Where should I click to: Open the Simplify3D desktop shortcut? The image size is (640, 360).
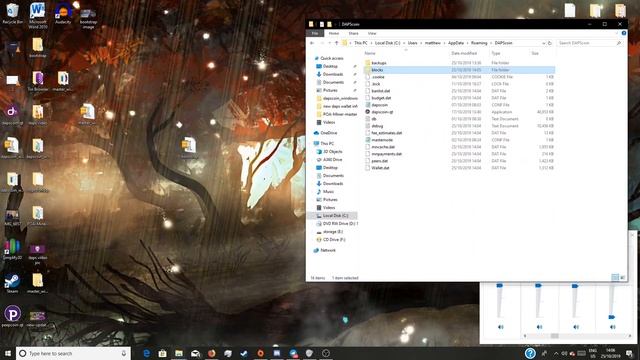[12, 249]
